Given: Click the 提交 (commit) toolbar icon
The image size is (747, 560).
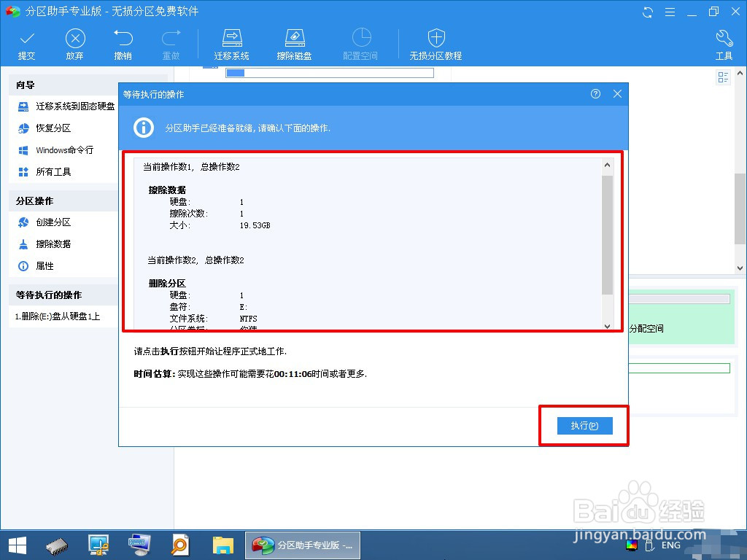Looking at the screenshot, I should pos(27,44).
